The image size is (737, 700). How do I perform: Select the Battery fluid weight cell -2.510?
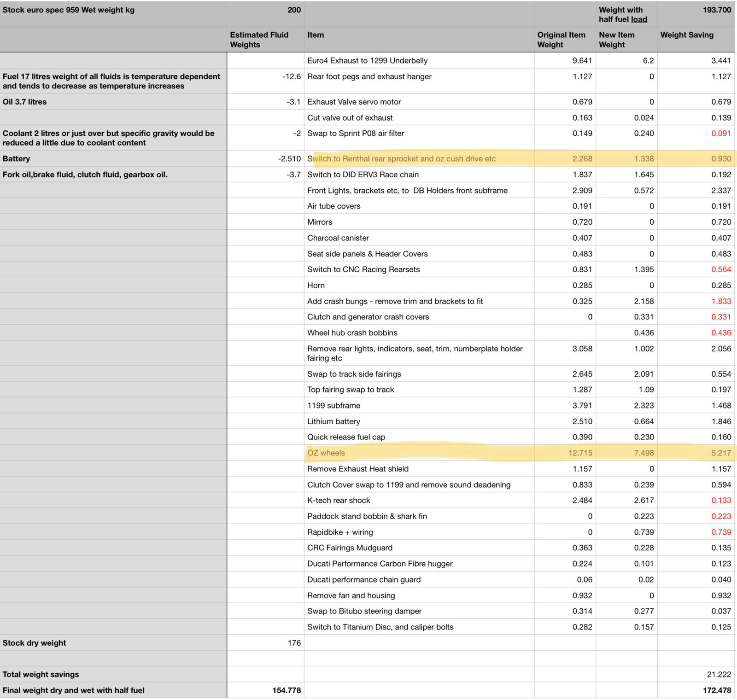[265, 158]
